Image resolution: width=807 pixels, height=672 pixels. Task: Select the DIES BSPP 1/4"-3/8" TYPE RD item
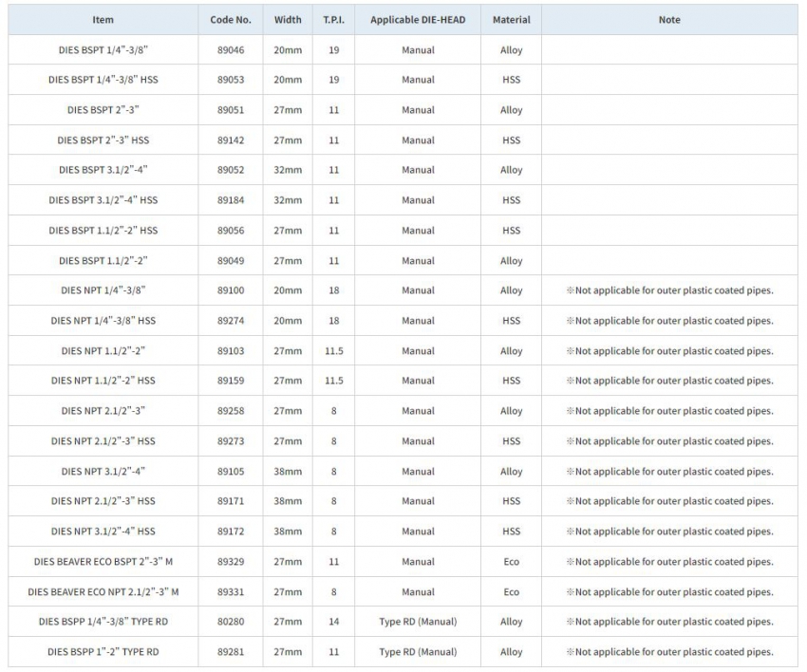103,622
